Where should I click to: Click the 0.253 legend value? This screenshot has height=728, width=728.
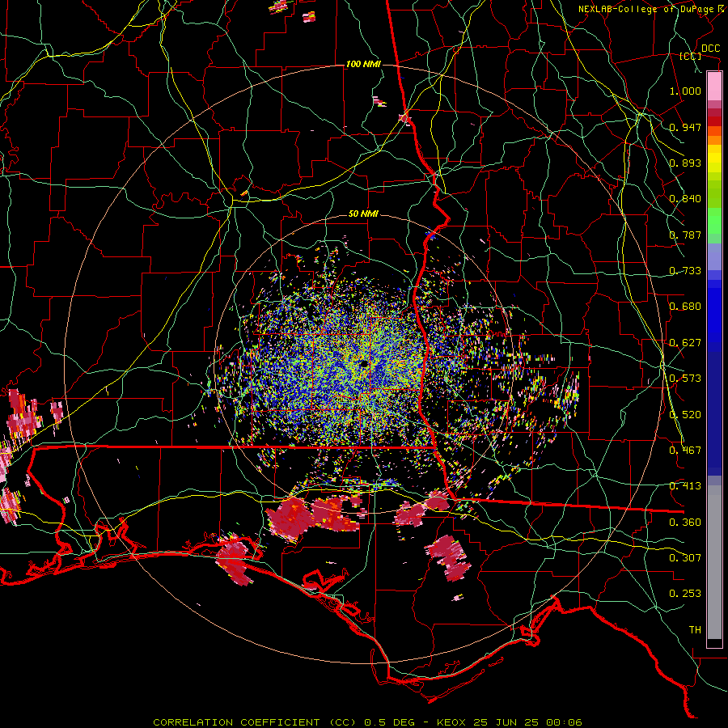click(x=685, y=594)
